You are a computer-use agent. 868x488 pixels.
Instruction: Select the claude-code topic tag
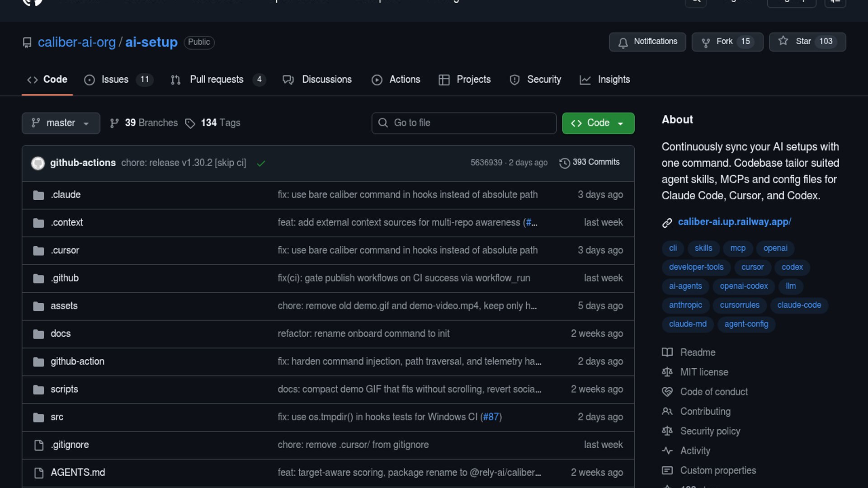point(799,305)
